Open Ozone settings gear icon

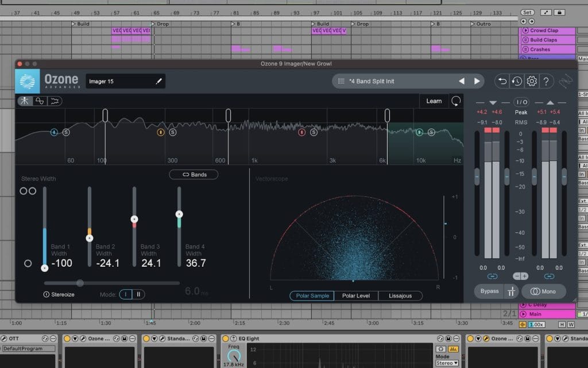coord(532,81)
